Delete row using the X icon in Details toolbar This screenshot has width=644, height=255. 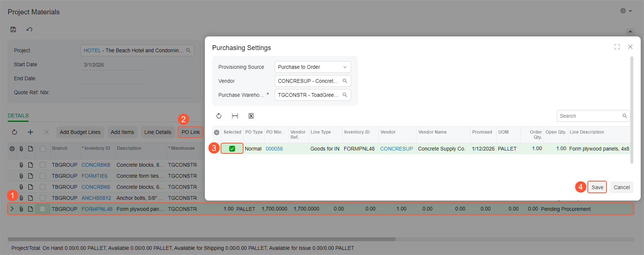(x=46, y=132)
